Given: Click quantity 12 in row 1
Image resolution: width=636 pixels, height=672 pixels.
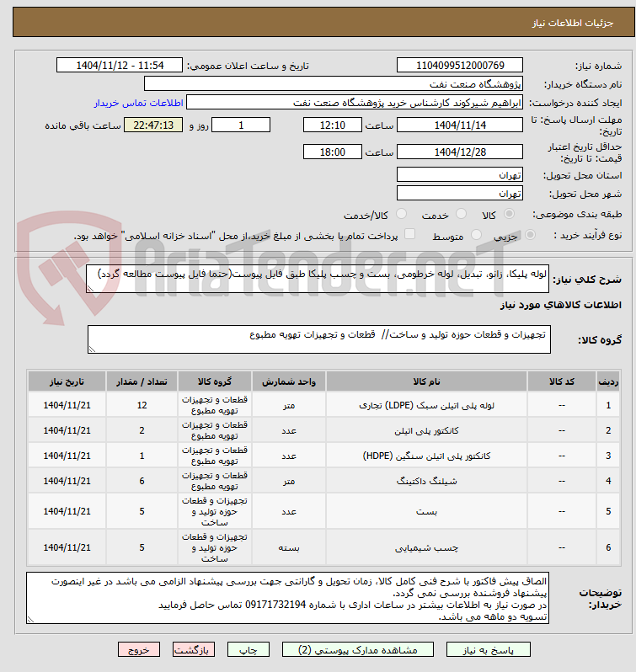Looking at the screenshot, I should click(142, 405).
